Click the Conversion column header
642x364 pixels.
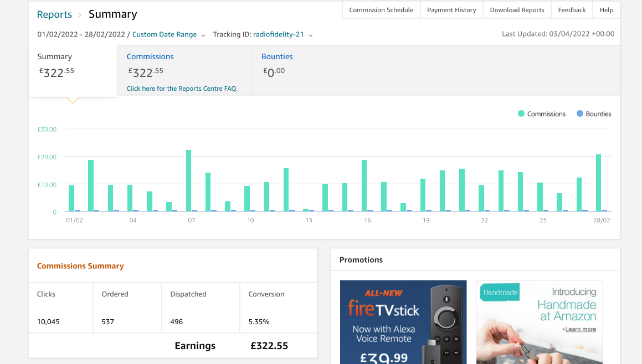coord(266,294)
